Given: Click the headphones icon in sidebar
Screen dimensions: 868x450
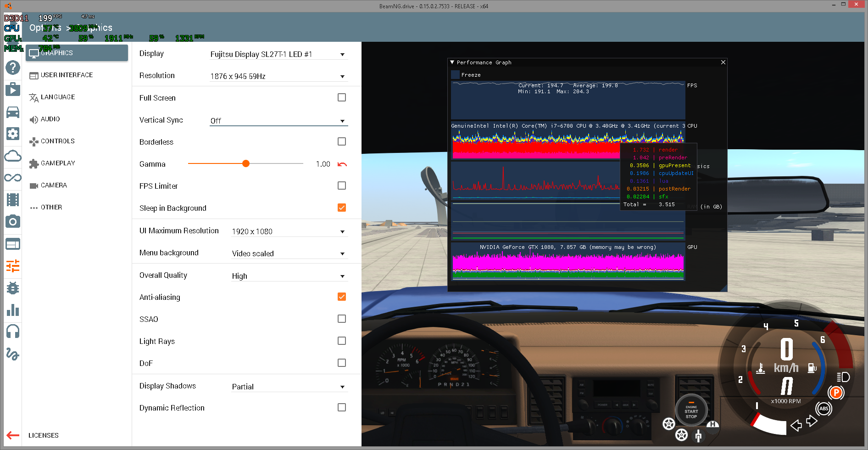Looking at the screenshot, I should (13, 332).
